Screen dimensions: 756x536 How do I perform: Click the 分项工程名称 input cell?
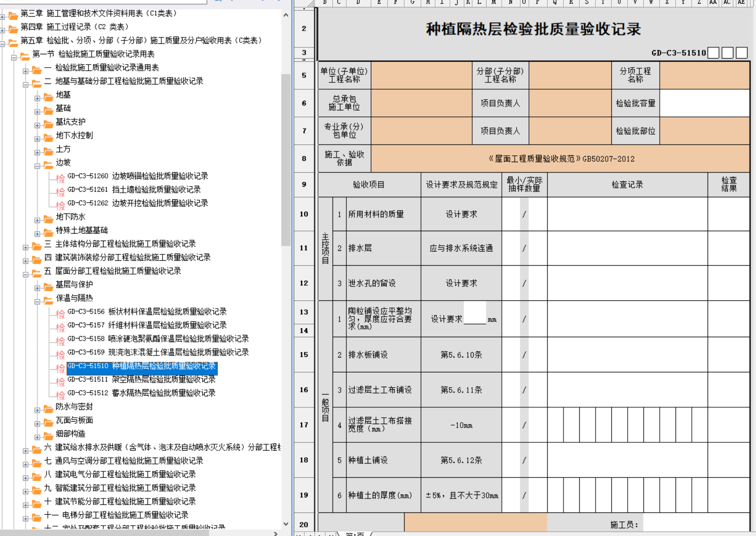click(704, 75)
